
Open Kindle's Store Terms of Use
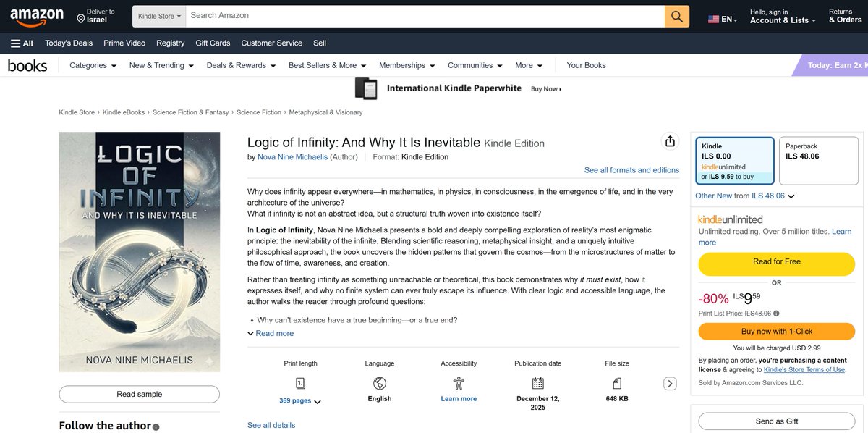click(804, 369)
